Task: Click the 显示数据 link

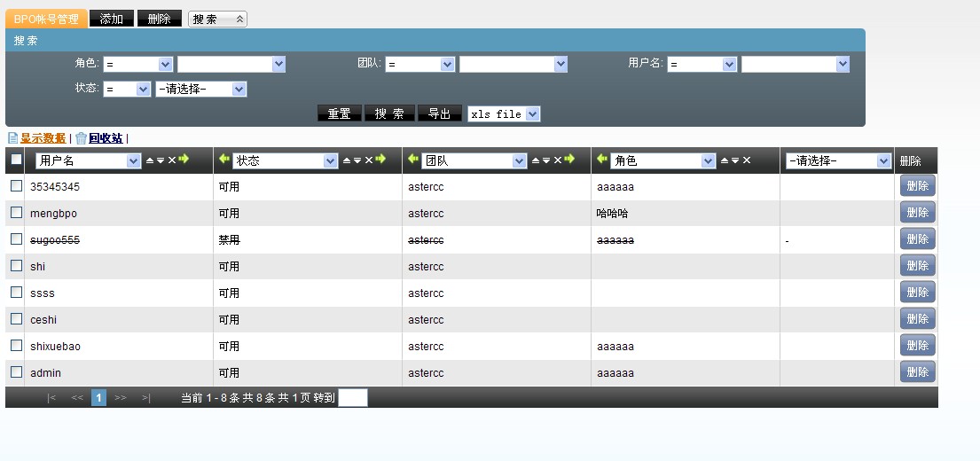Action: click(x=43, y=138)
